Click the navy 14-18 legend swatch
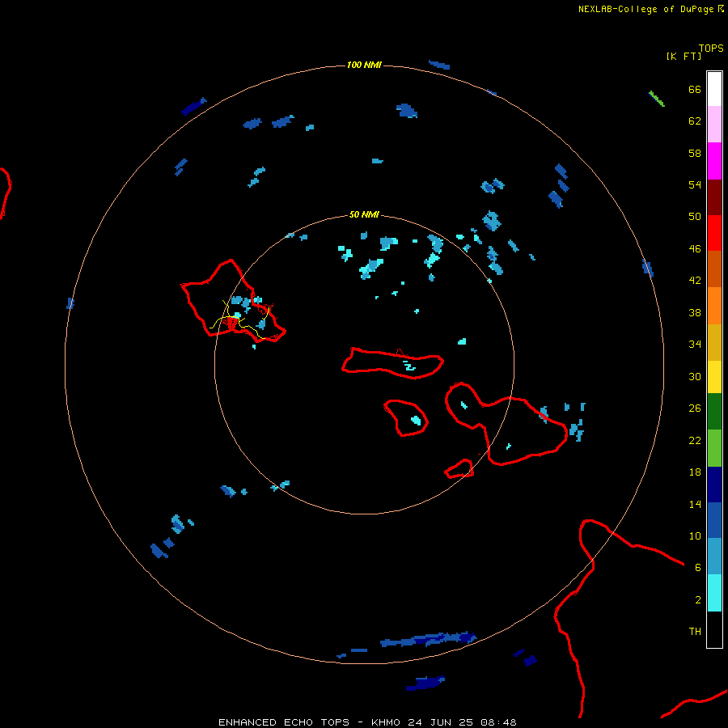Image resolution: width=728 pixels, height=728 pixels. pos(714,485)
